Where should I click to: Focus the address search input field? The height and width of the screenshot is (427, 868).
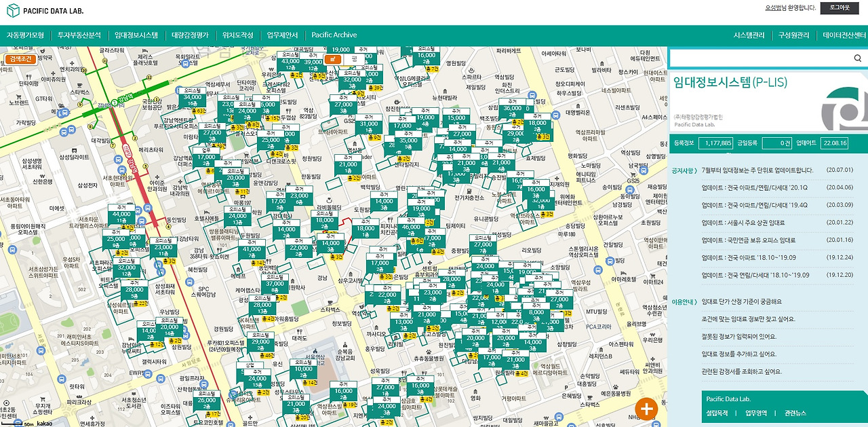761,58
